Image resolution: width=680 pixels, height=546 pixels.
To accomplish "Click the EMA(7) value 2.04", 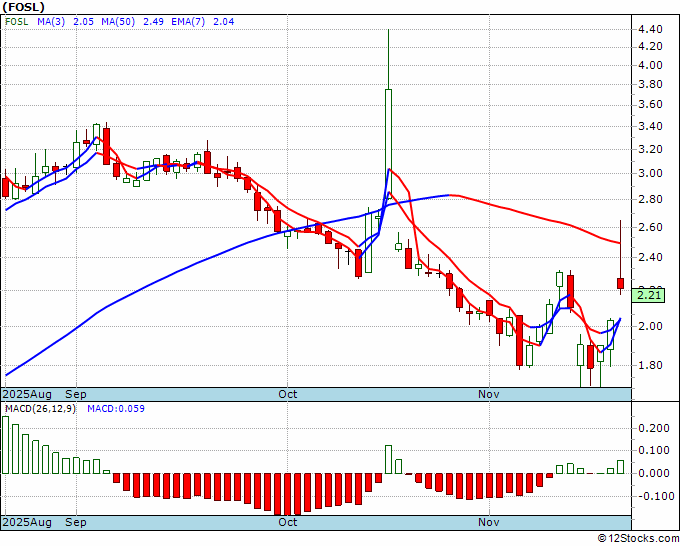I will coord(224,21).
